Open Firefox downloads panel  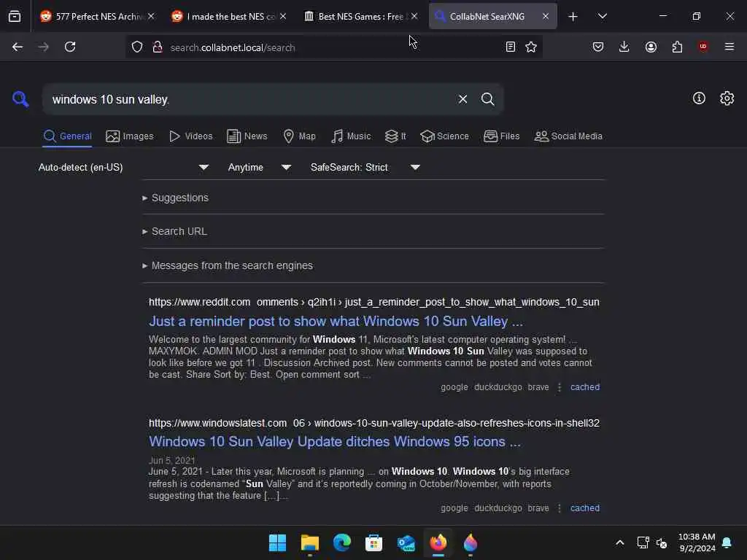[624, 47]
